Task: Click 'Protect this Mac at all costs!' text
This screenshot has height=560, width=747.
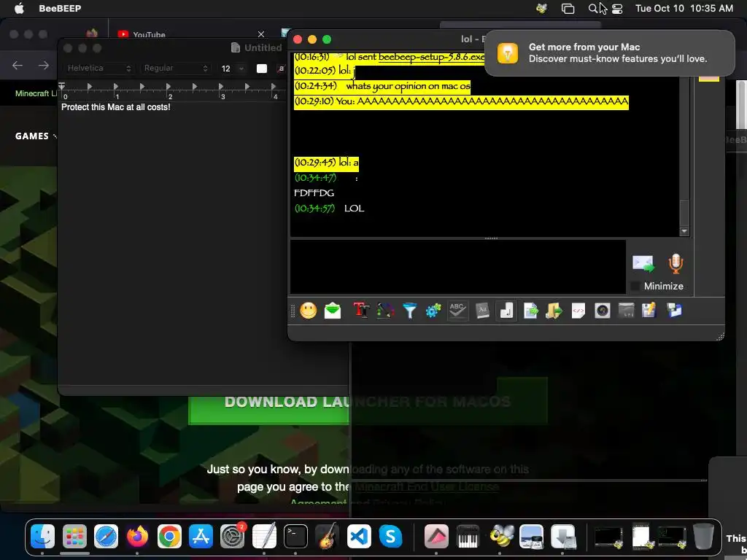Action: click(116, 107)
